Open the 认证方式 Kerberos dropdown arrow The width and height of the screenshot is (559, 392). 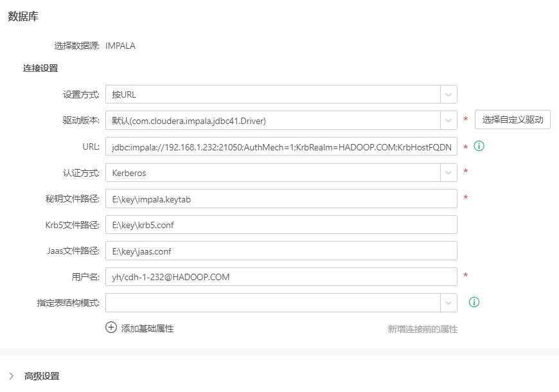coord(448,173)
